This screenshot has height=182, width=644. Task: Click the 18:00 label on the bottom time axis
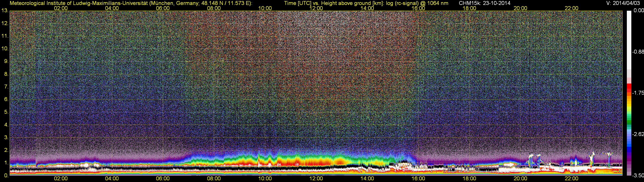469,179
